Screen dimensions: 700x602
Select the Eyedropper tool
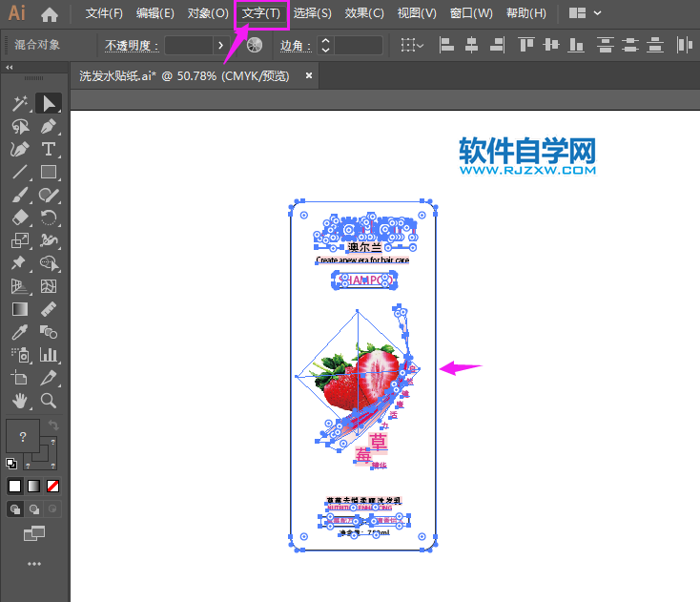click(20, 332)
